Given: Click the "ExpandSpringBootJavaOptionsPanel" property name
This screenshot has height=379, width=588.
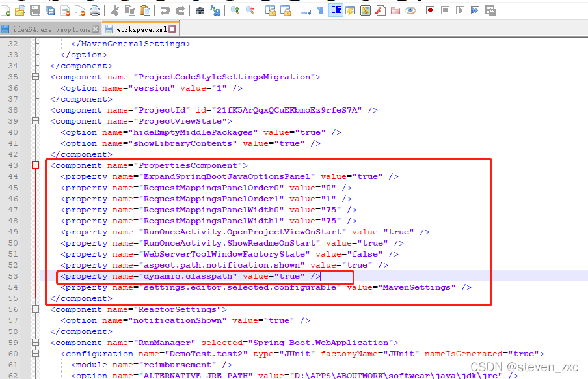Looking at the screenshot, I should [227, 176].
